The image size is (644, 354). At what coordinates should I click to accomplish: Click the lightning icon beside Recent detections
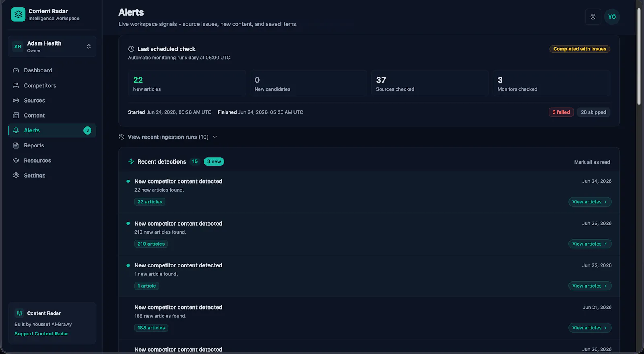click(x=131, y=161)
